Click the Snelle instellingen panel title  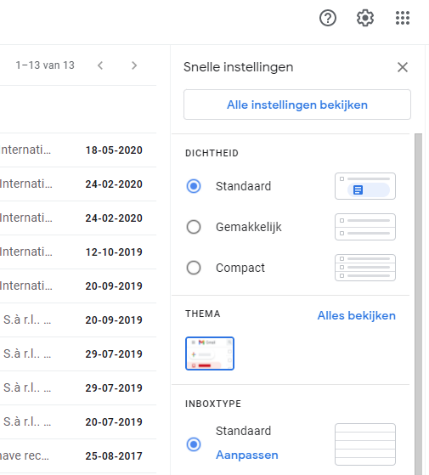pos(238,67)
